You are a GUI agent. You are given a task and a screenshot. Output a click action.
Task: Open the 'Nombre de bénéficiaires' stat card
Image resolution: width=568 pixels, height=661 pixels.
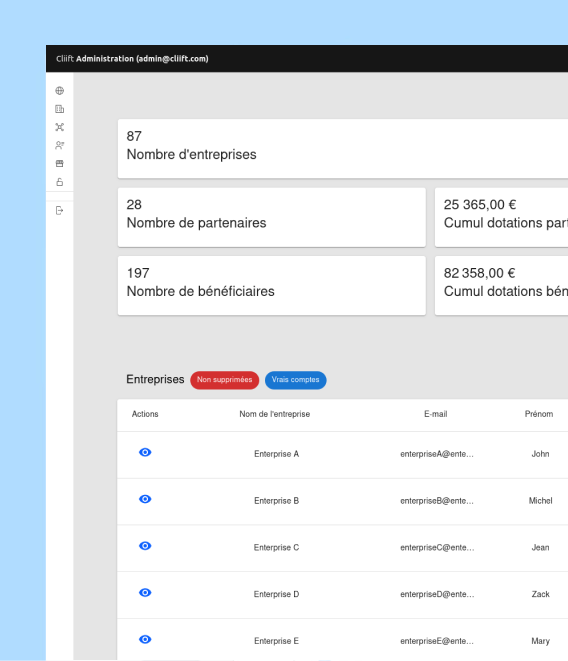pyautogui.click(x=272, y=285)
